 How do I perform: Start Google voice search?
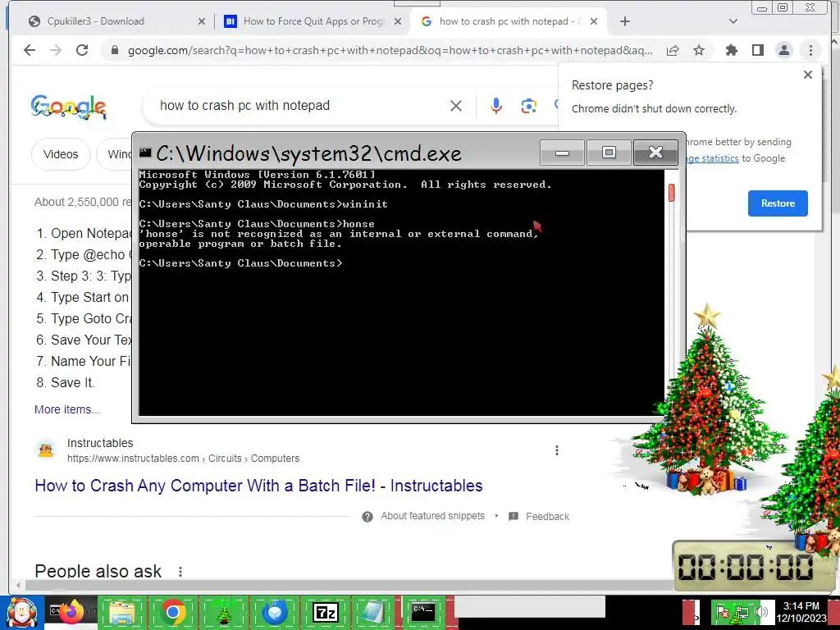[x=496, y=106]
